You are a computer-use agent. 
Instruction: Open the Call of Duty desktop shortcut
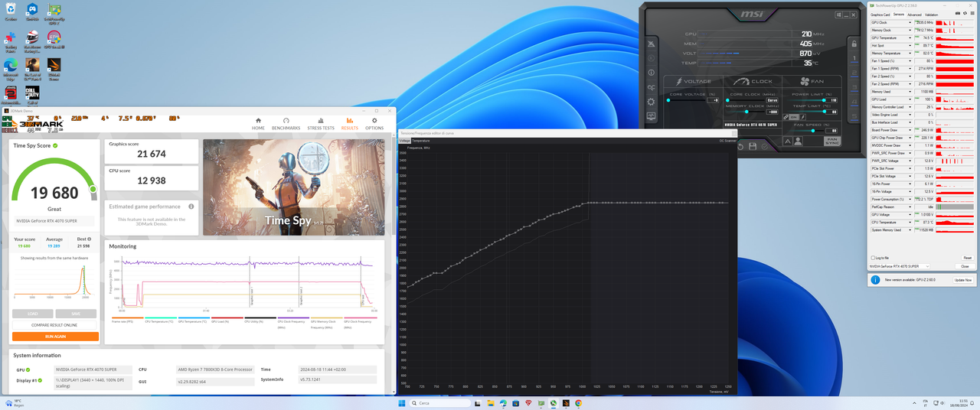[x=32, y=96]
